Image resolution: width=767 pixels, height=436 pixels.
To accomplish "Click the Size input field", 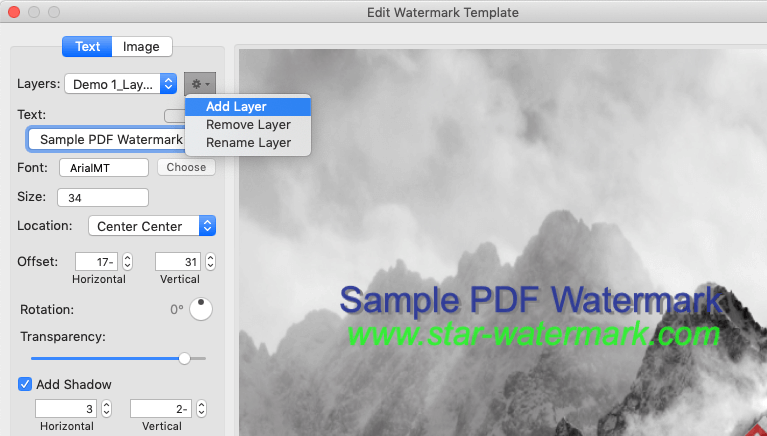I will [102, 197].
